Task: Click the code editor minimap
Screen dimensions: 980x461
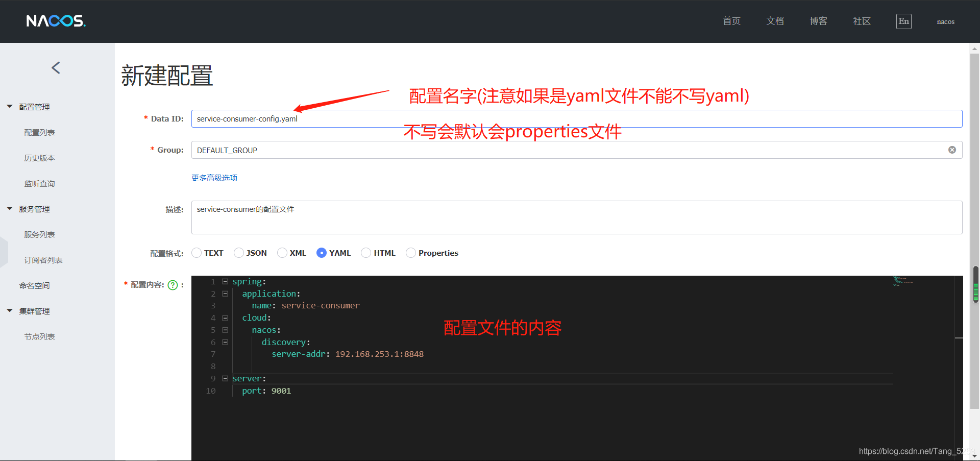Action: [903, 281]
